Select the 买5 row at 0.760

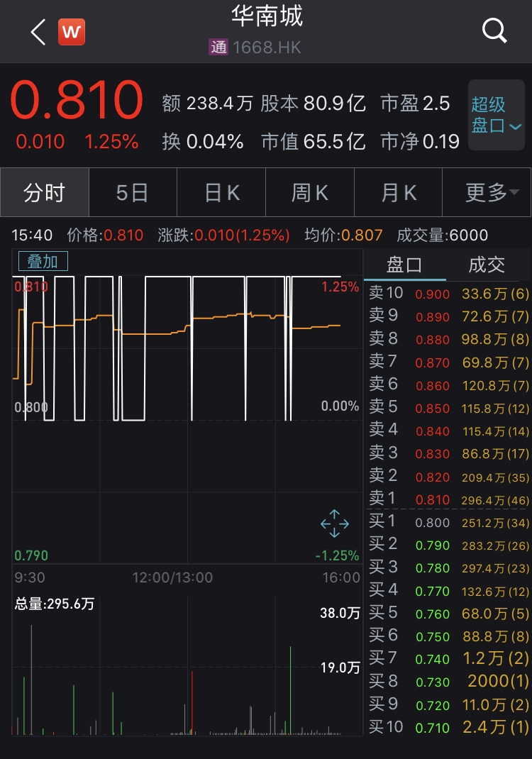tap(448, 614)
